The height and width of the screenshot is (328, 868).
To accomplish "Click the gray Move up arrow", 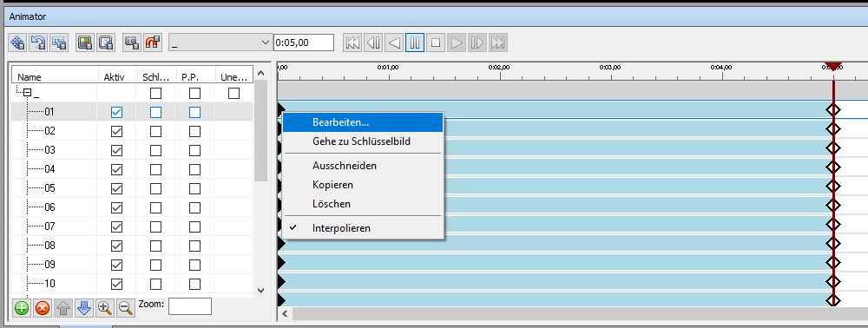I will click(x=63, y=308).
